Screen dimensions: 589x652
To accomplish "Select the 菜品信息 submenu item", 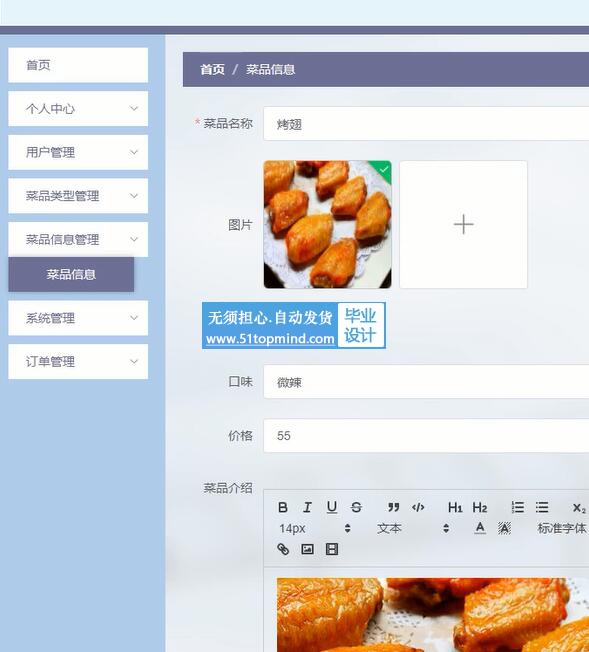I will point(71,274).
